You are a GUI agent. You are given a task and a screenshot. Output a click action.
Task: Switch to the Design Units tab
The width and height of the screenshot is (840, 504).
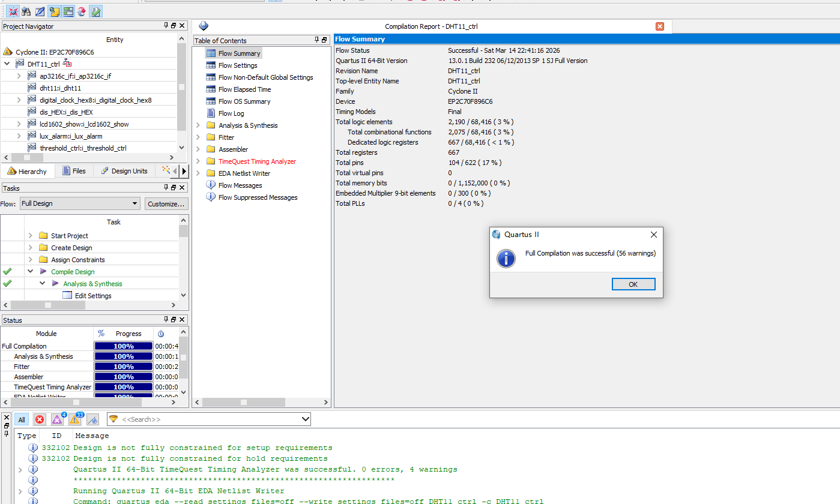click(124, 171)
